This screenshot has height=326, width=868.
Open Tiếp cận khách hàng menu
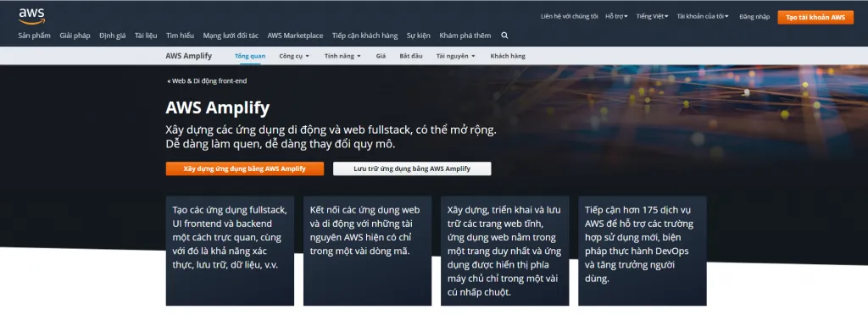point(364,36)
